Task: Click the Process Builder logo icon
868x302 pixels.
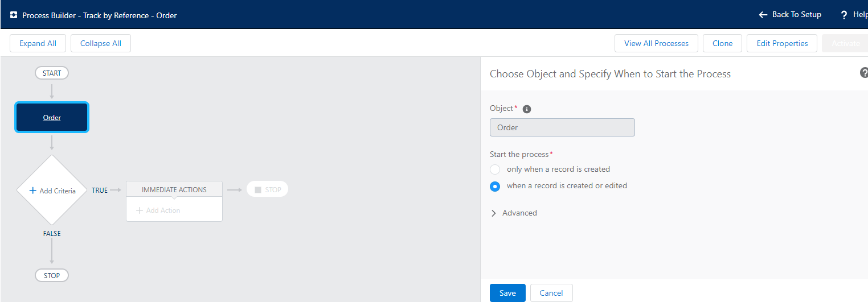Action: tap(14, 15)
